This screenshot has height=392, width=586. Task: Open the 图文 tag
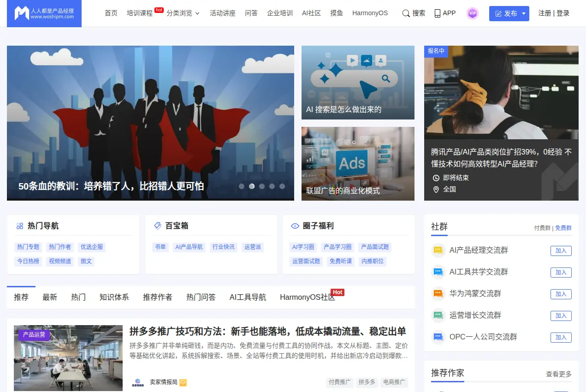[86, 261]
